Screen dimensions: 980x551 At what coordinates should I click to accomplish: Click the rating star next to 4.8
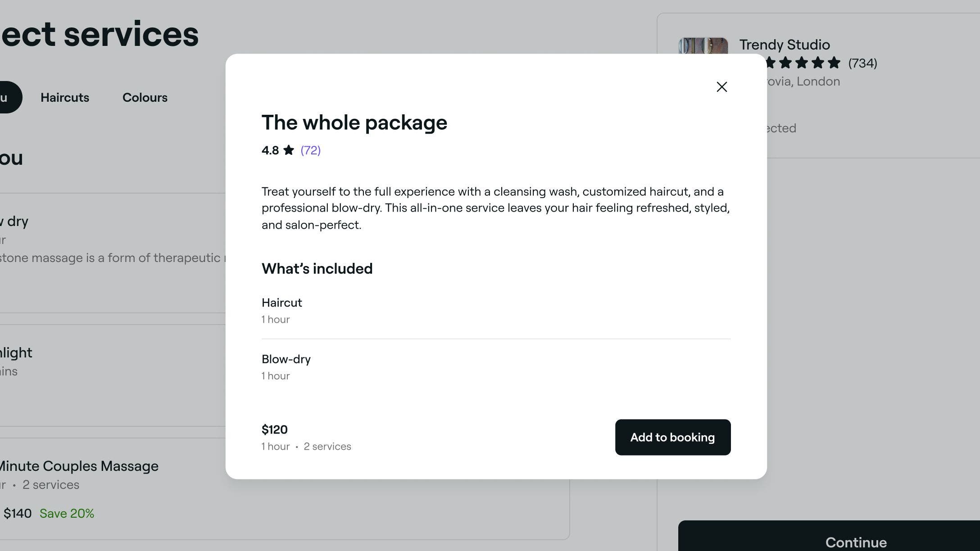click(289, 150)
